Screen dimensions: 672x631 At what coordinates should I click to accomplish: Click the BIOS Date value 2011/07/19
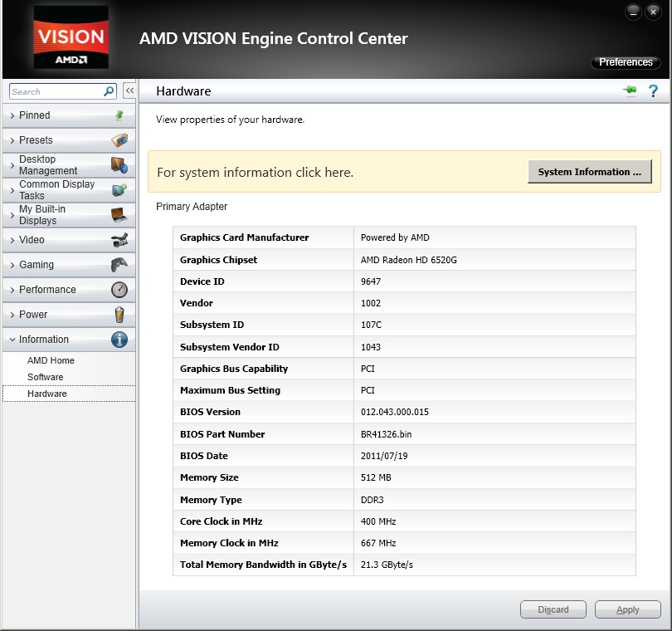pyautogui.click(x=384, y=456)
